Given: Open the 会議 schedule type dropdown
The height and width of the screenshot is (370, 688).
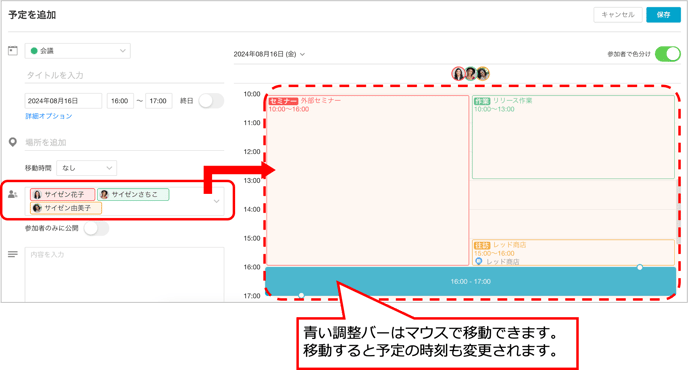Looking at the screenshot, I should 78,51.
